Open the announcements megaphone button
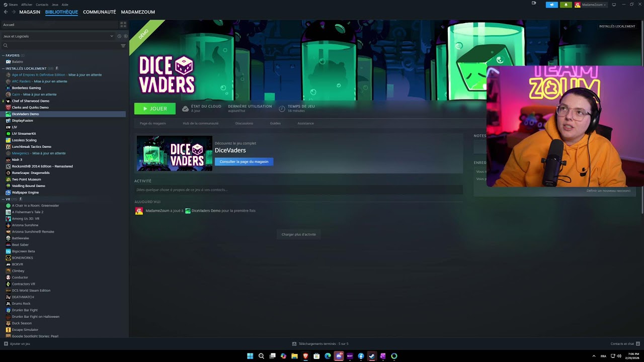Image resolution: width=644 pixels, height=362 pixels. click(x=552, y=5)
